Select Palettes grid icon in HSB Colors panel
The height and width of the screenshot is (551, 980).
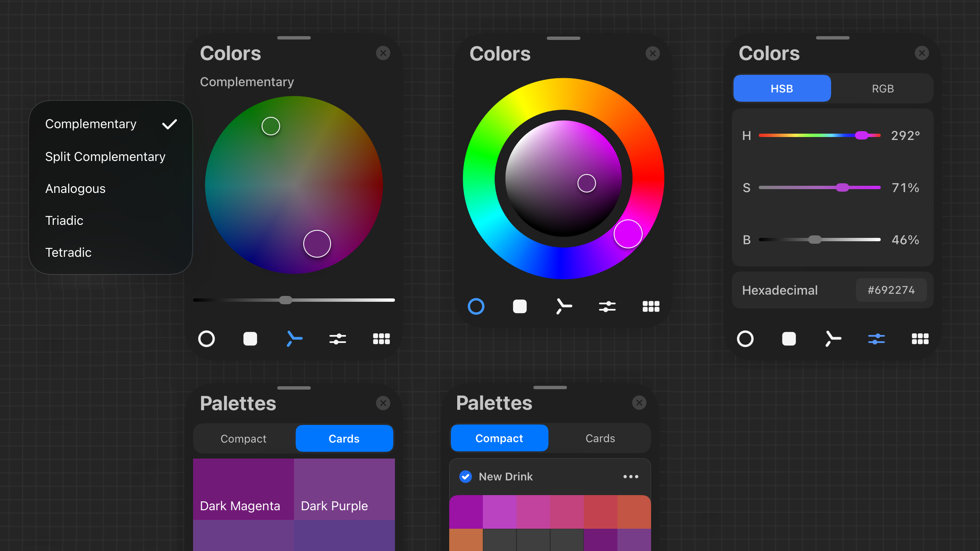click(x=920, y=339)
